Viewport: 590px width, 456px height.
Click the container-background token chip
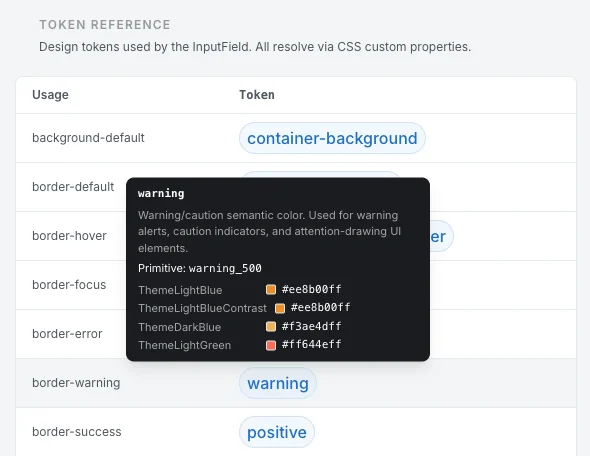(x=332, y=138)
